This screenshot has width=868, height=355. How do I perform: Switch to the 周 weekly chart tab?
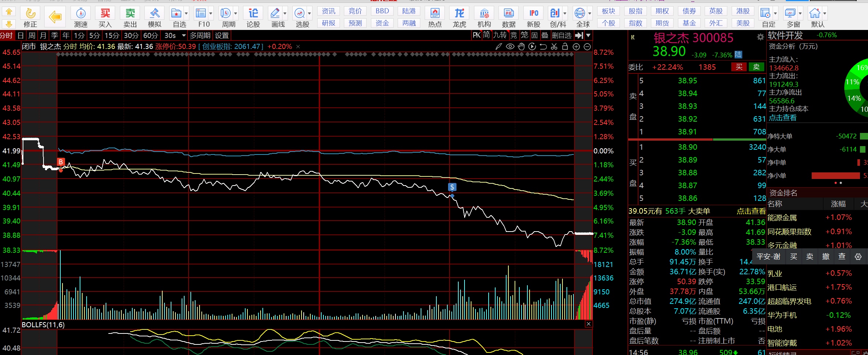32,35
